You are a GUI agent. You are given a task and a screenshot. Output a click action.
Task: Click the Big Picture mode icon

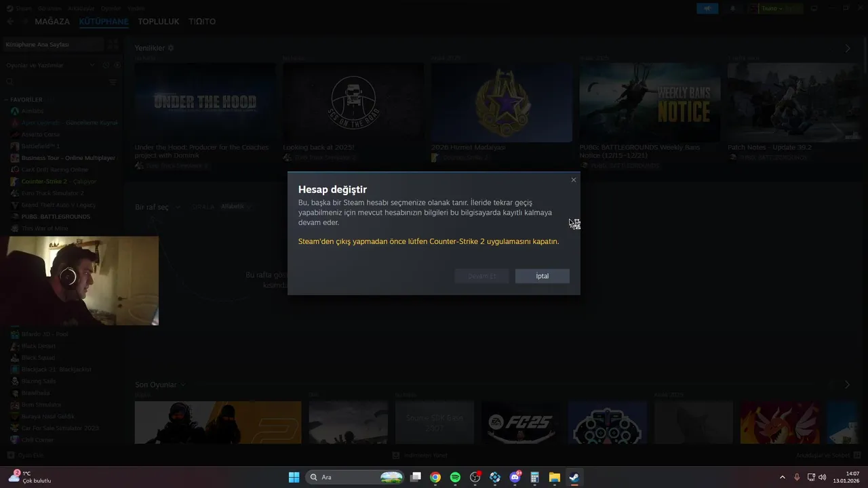click(x=814, y=9)
